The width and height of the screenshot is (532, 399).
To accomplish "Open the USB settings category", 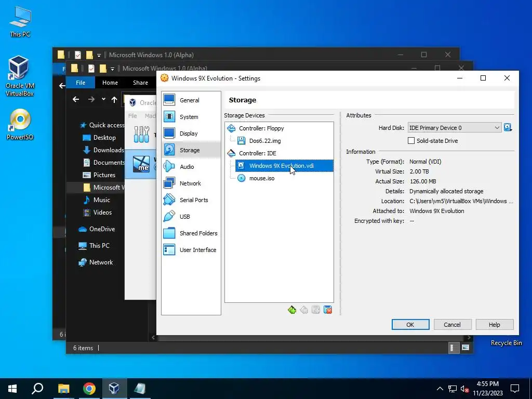I will tap(191, 217).
